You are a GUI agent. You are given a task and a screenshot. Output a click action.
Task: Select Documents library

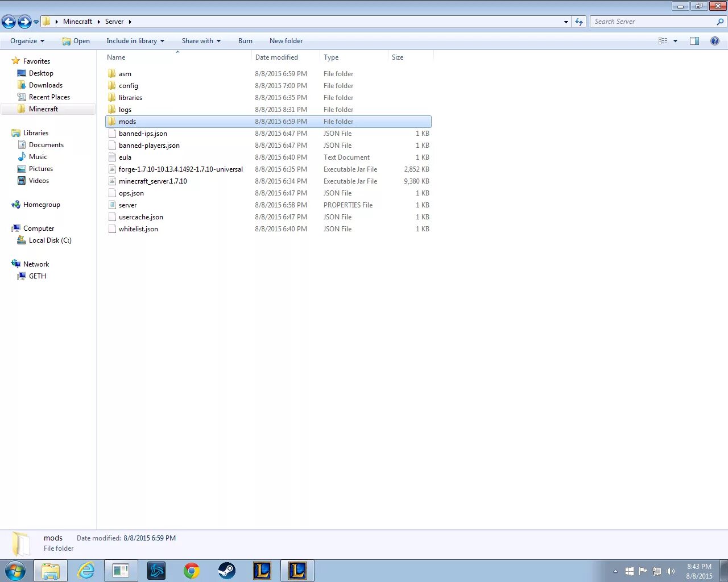click(46, 145)
